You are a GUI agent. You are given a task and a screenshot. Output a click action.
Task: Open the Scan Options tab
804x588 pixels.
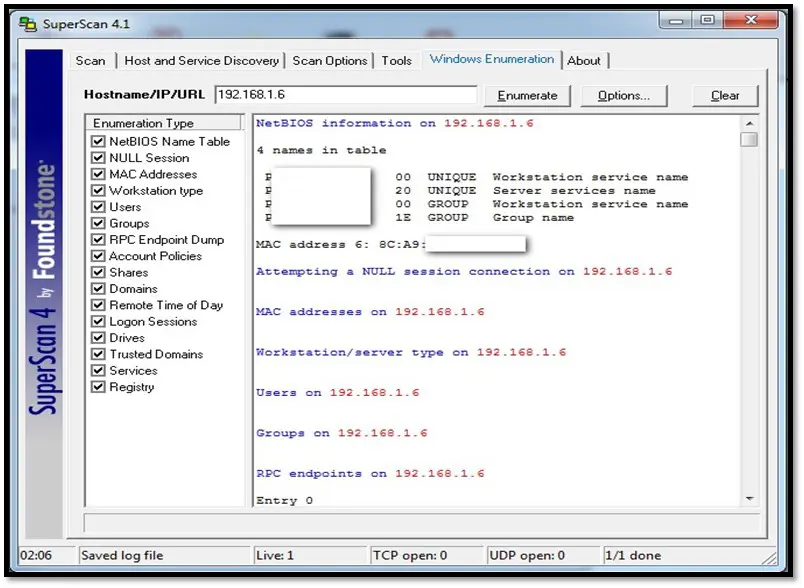330,61
